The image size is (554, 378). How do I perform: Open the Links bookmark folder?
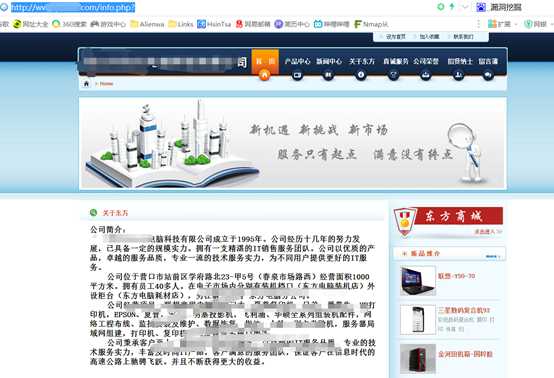(x=181, y=24)
